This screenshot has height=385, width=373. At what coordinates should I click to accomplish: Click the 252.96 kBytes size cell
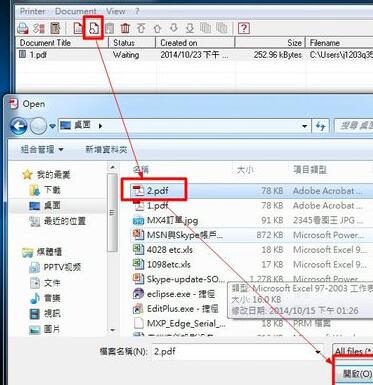[x=278, y=55]
